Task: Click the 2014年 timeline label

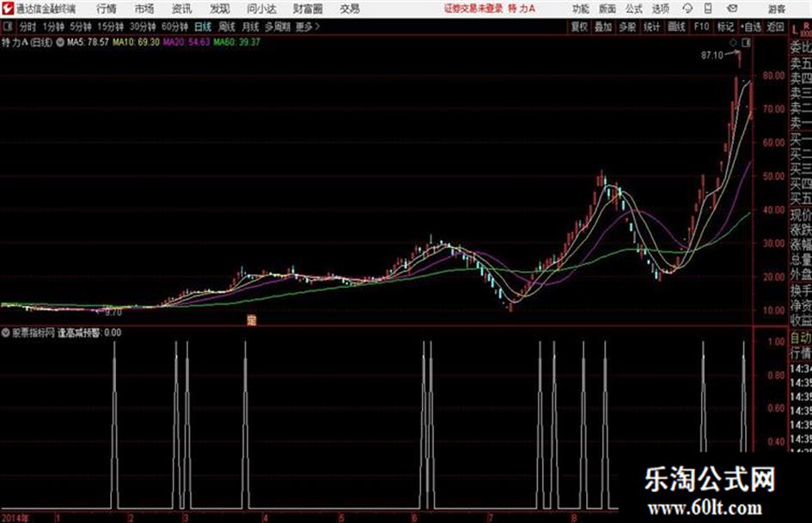Action: click(15, 518)
